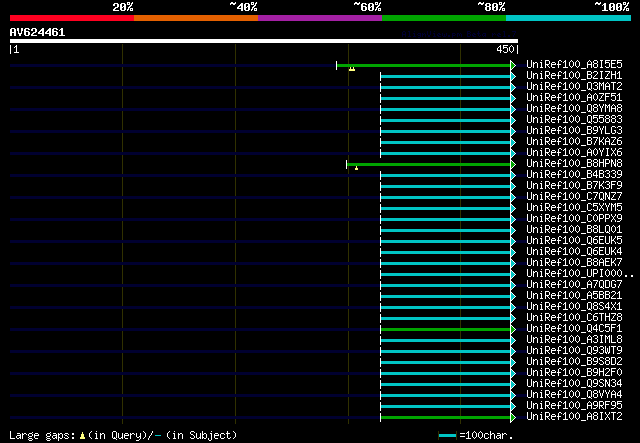Viewport: 640px width, 443px height.
Task: Click the 450 end-position label
Action: pos(505,49)
